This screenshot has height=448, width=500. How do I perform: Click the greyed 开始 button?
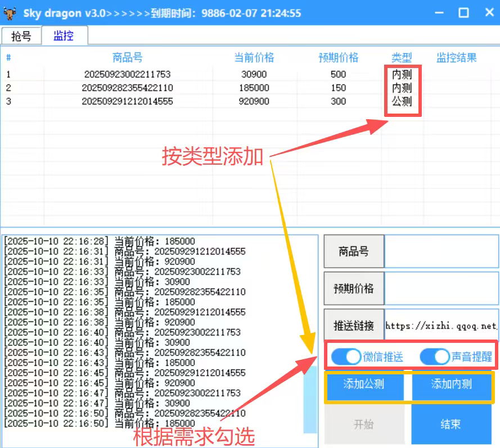[364, 424]
